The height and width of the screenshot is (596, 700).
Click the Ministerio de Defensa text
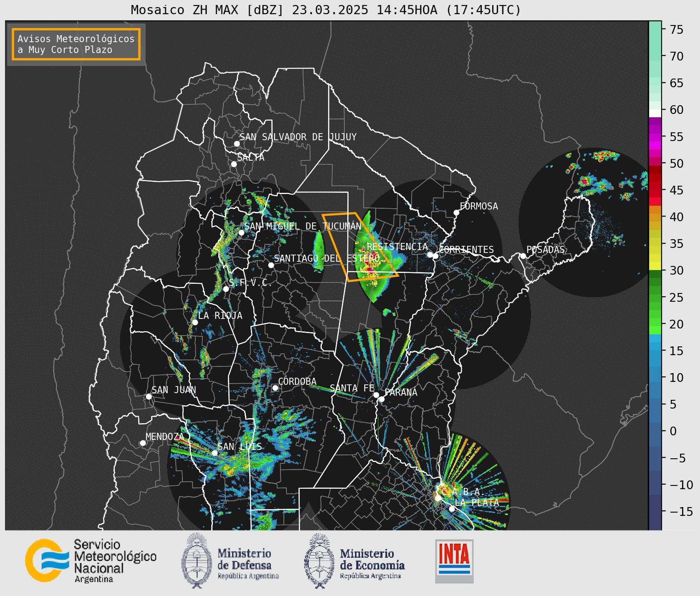coord(248,563)
